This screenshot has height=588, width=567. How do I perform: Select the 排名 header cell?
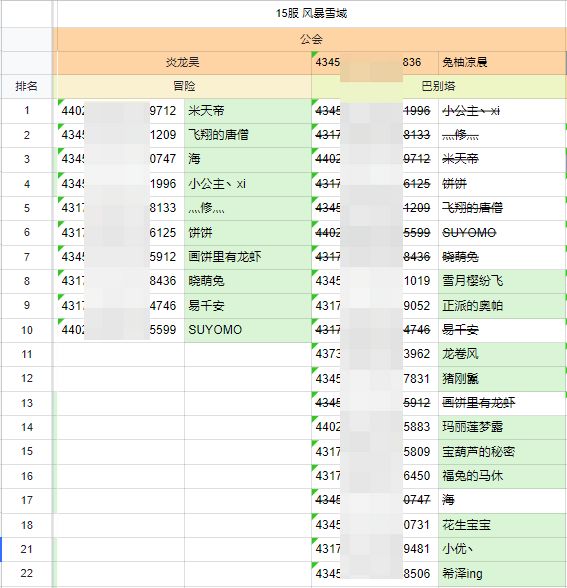[27, 87]
